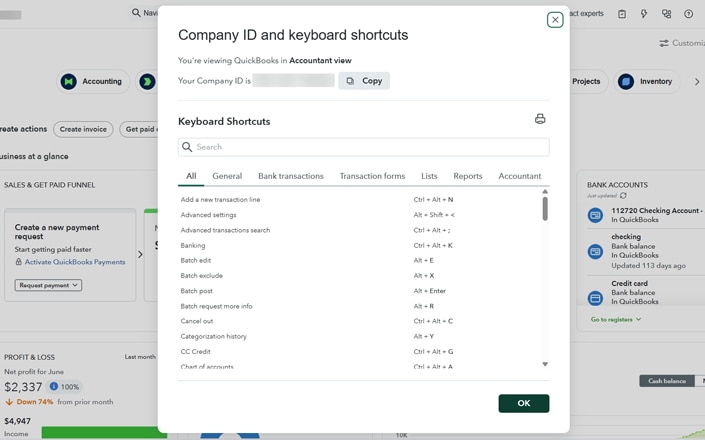705x440 pixels.
Task: Click the scroll-up arrow in shortcuts list
Action: point(545,191)
